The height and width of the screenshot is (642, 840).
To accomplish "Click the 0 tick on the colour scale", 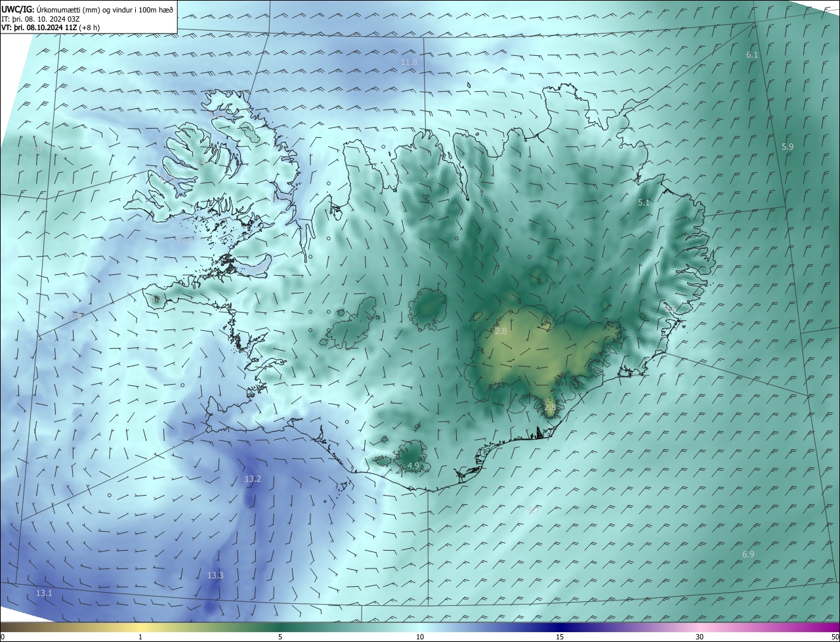I will pos(3,637).
